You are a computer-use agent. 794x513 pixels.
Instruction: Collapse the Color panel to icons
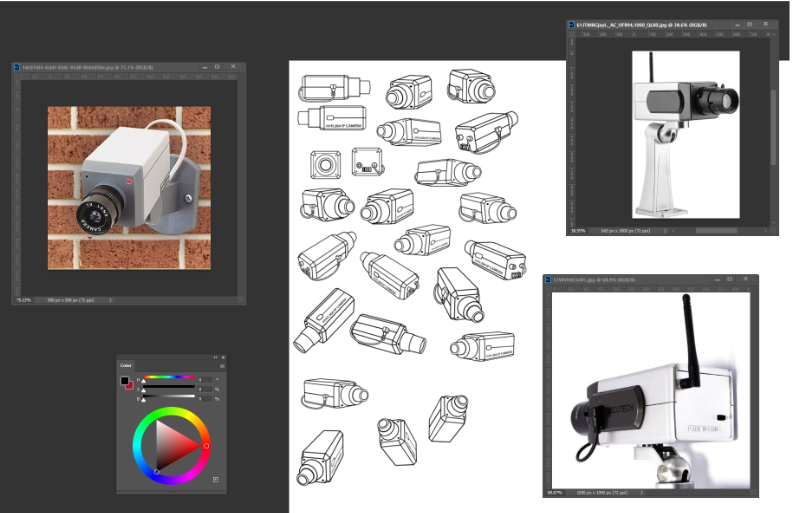tap(215, 357)
